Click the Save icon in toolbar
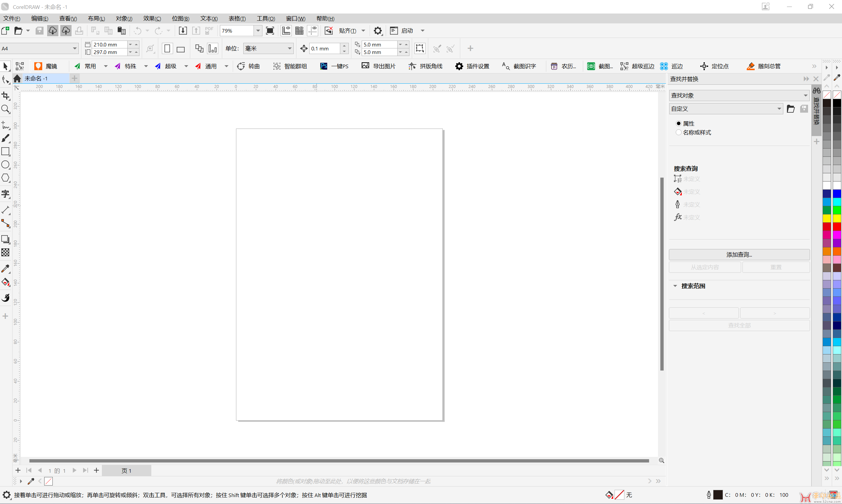This screenshot has height=504, width=842. click(40, 31)
